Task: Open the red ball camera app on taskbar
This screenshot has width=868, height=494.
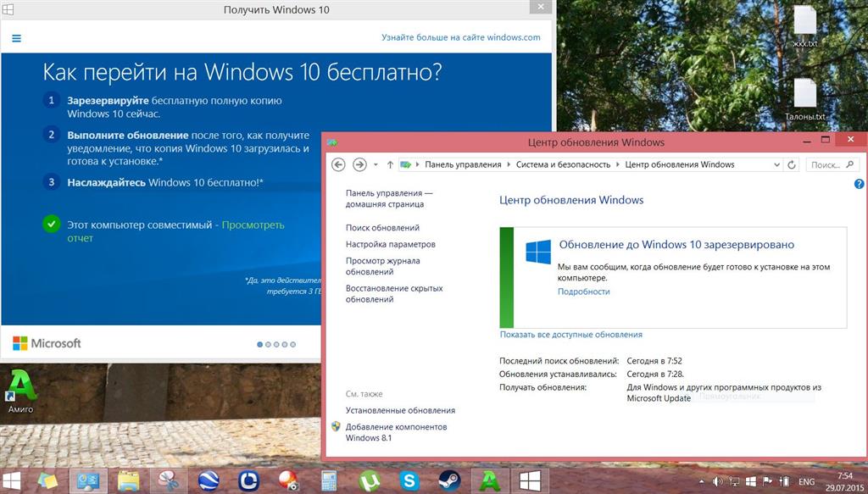Action: click(288, 480)
